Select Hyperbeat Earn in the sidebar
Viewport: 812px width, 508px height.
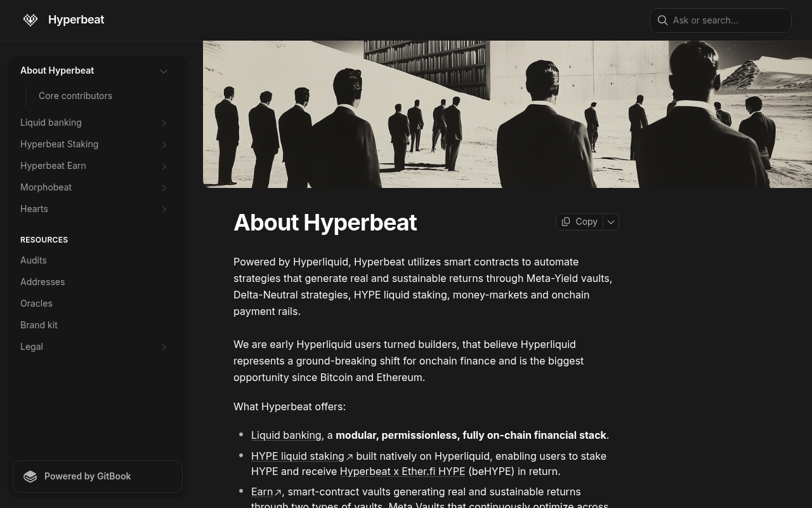pos(53,166)
